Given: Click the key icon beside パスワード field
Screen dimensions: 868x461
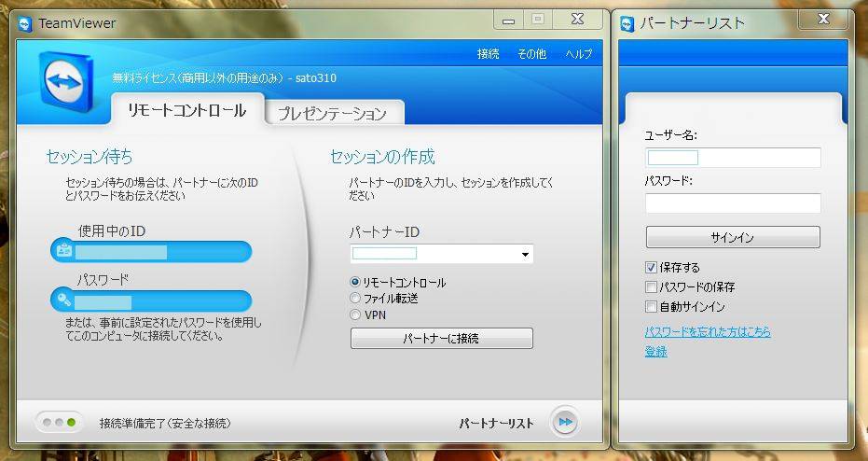Looking at the screenshot, I should click(64, 300).
